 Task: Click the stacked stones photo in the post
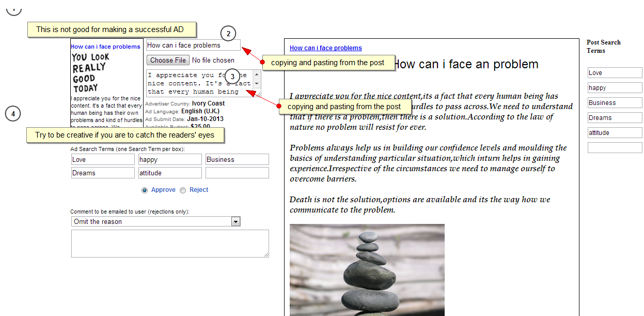367,269
